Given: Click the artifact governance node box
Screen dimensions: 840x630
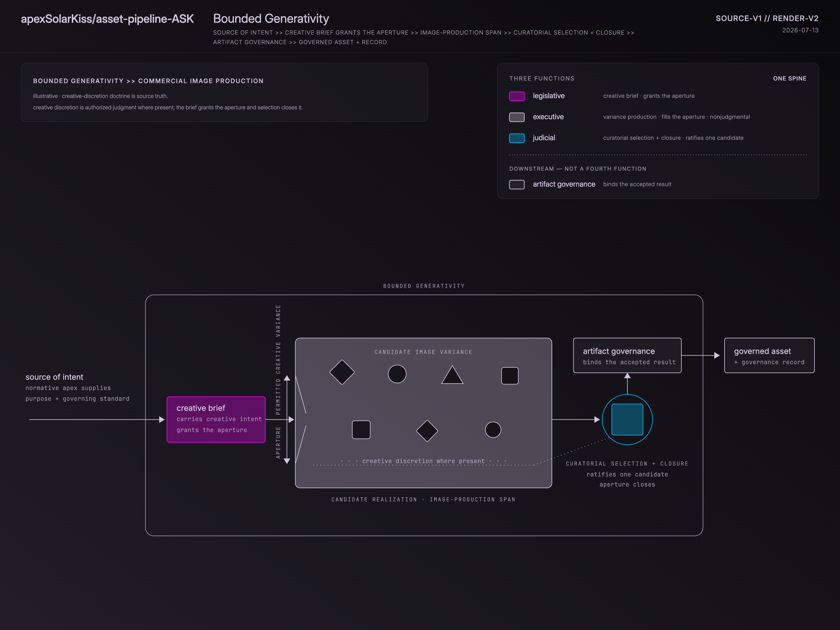Looking at the screenshot, I should pos(627,355).
